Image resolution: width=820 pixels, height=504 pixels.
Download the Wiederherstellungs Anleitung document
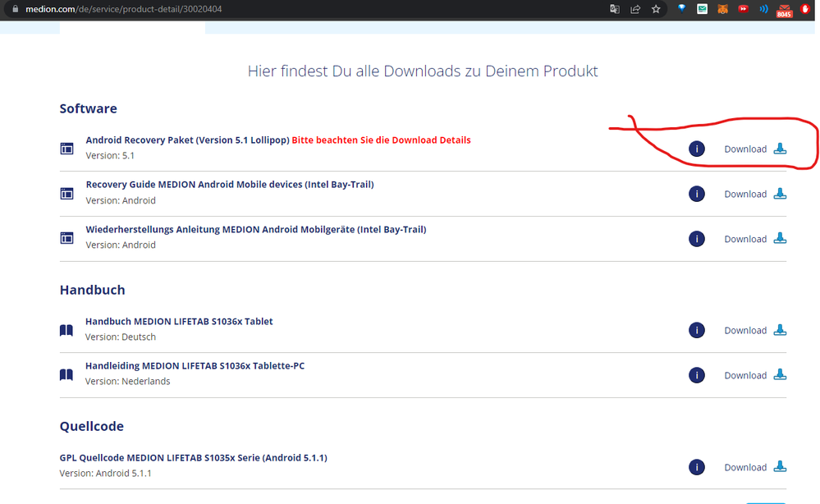[745, 239]
